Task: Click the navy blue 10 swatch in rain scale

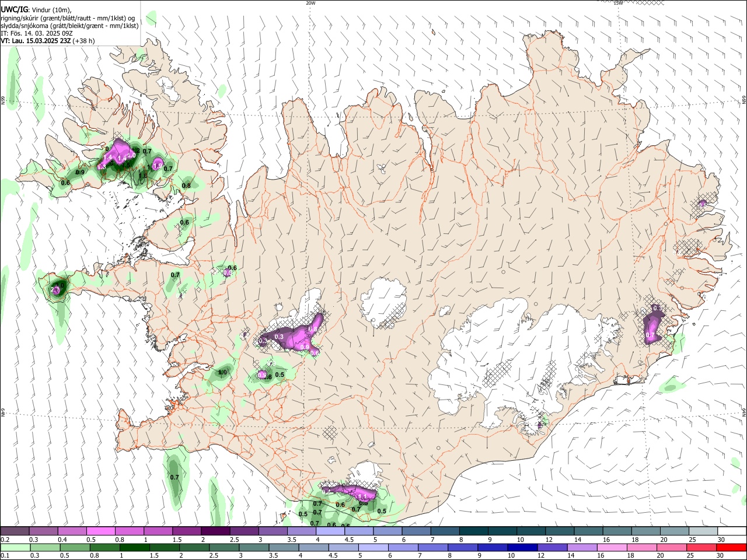Action: [x=522, y=547]
